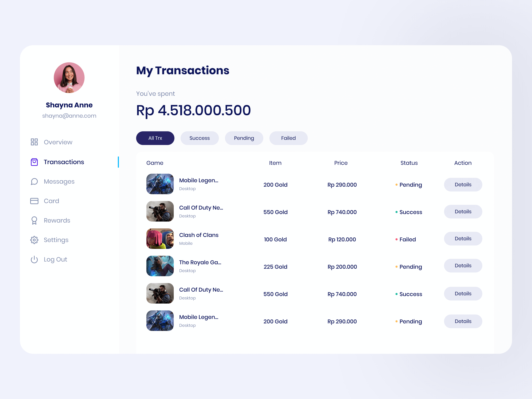Open the Settings section
The image size is (532, 399).
49,240
